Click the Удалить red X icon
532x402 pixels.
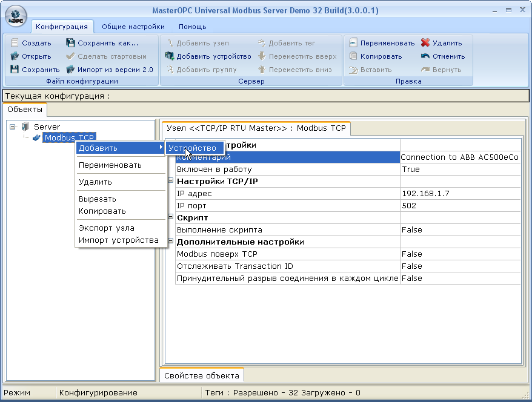point(425,43)
